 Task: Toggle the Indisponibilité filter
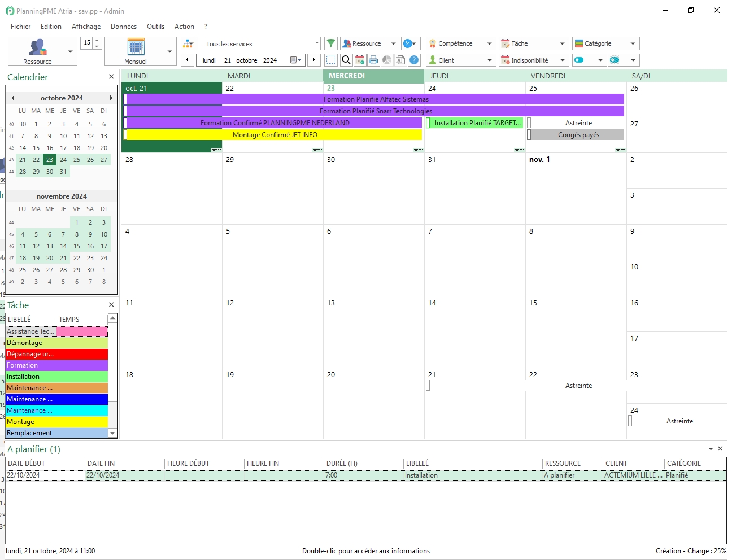tap(533, 60)
